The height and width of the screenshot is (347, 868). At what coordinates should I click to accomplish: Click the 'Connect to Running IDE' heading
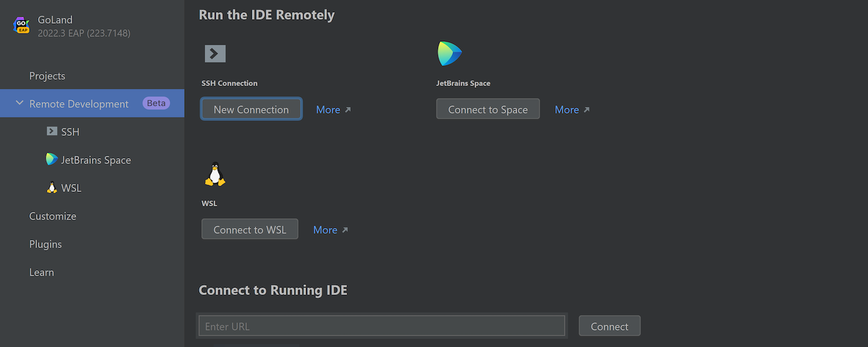(x=273, y=290)
